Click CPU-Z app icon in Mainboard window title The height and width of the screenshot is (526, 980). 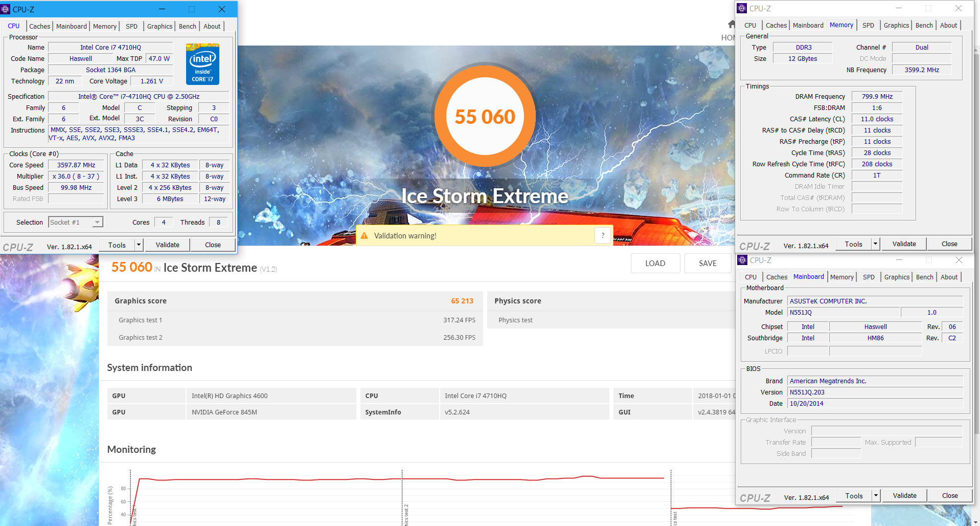tap(743, 260)
